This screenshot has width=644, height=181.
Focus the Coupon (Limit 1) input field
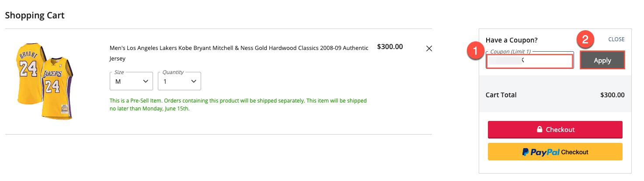(x=529, y=61)
